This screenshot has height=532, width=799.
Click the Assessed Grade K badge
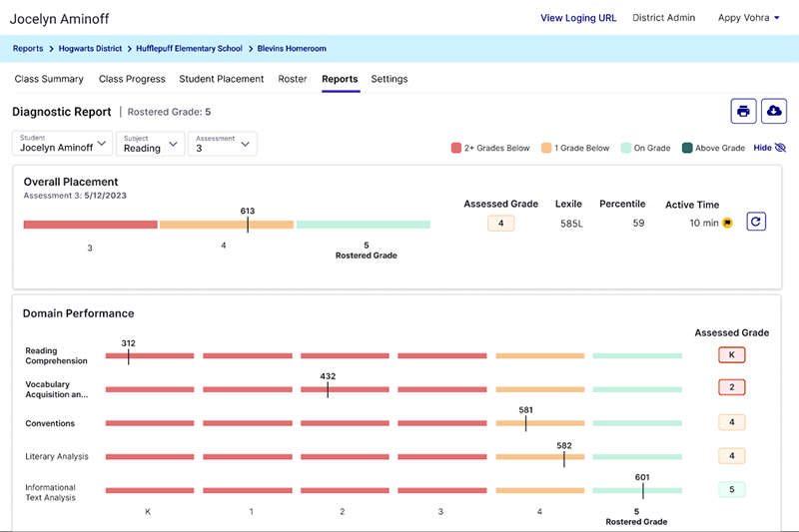pyautogui.click(x=731, y=354)
